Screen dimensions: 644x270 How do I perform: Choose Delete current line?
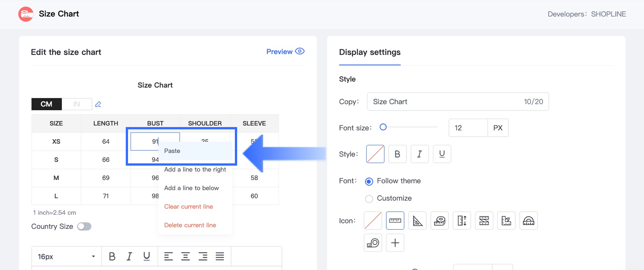click(x=195, y=225)
